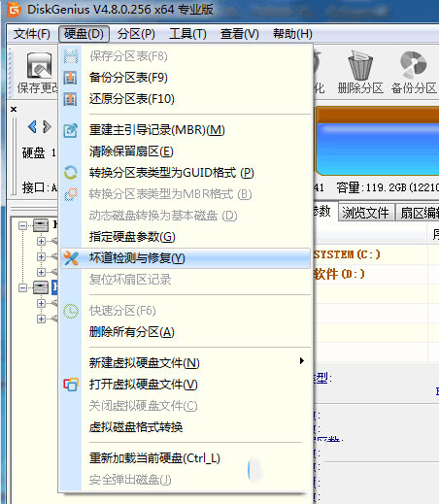Switch to the 浏览文件 tab
Screen dimensions: 439x504
tap(366, 213)
